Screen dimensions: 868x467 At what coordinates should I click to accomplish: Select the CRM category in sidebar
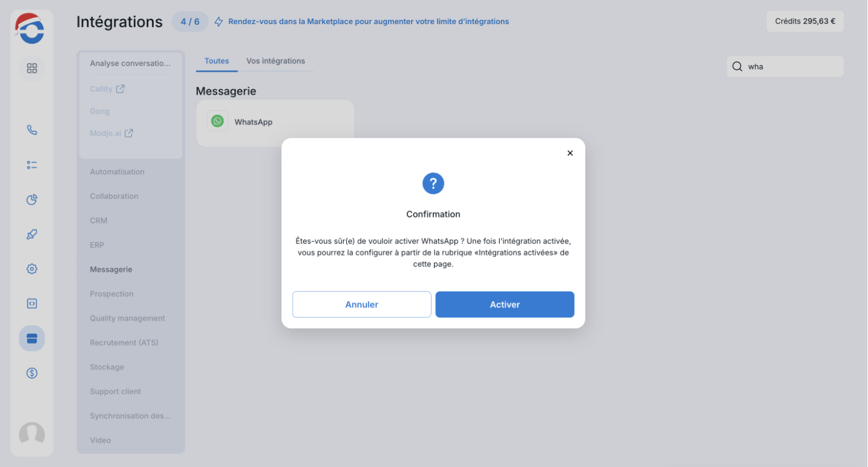99,220
